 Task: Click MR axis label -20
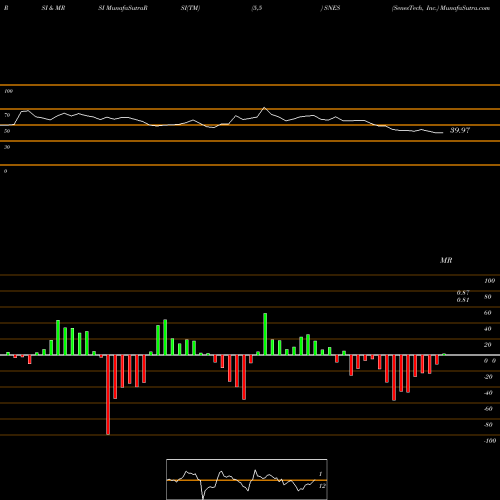pos(488,377)
